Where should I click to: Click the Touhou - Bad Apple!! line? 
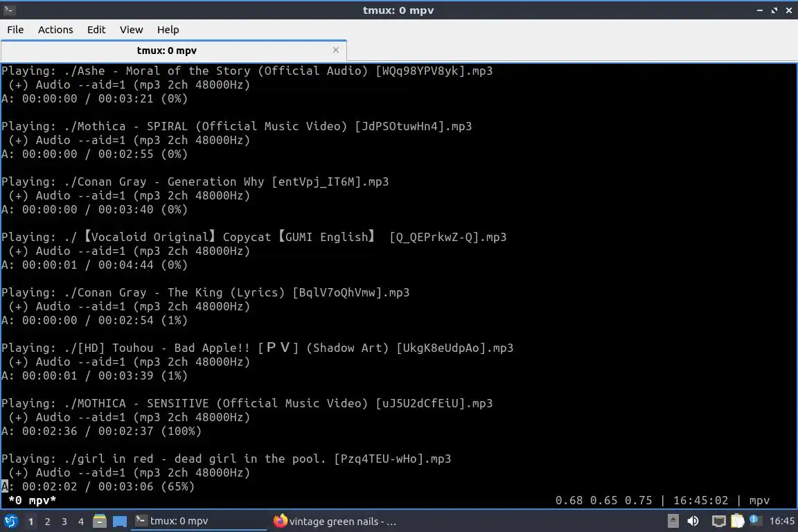[258, 348]
